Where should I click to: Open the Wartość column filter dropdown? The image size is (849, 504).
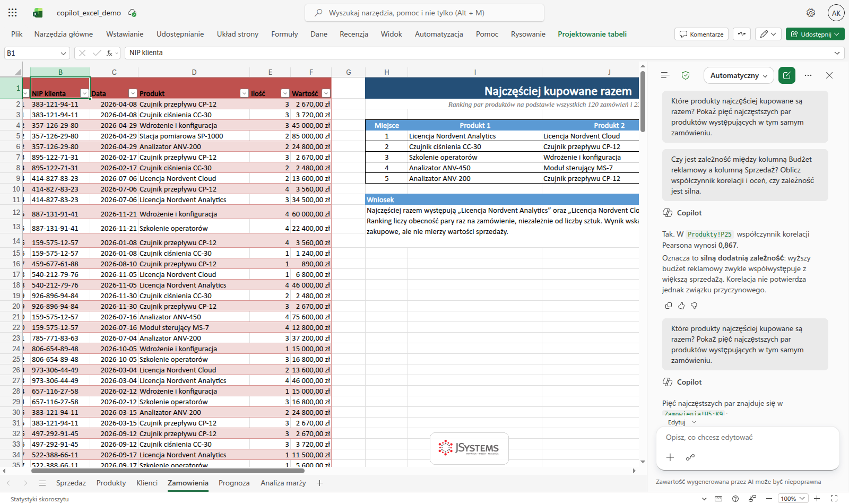(326, 93)
